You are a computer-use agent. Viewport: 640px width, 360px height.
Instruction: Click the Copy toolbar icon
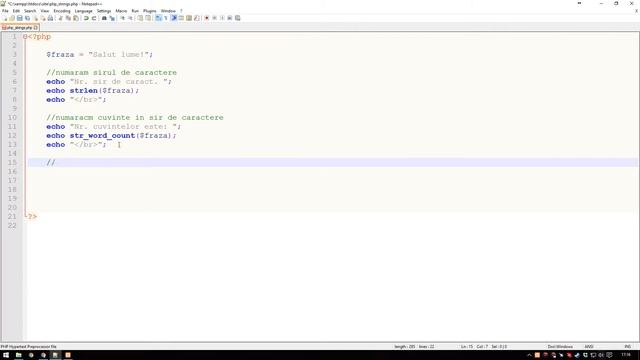pos(68,18)
